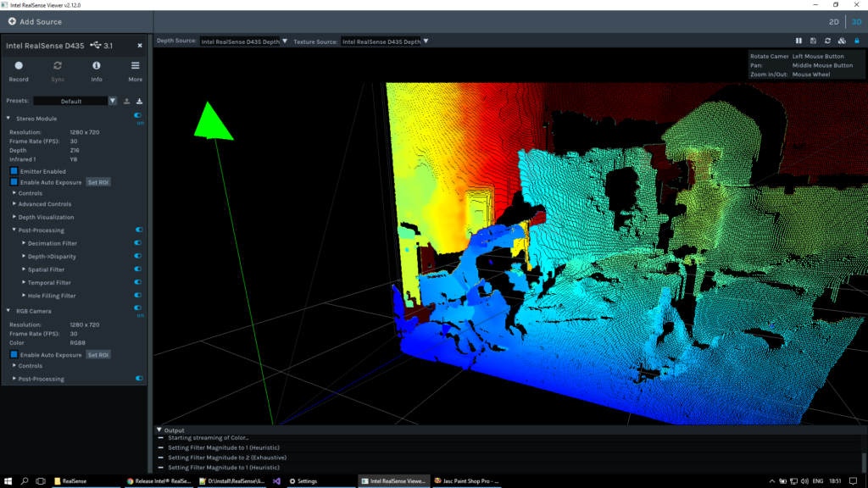Expand RGB Camera Controls section
The height and width of the screenshot is (488, 868).
[x=14, y=366]
